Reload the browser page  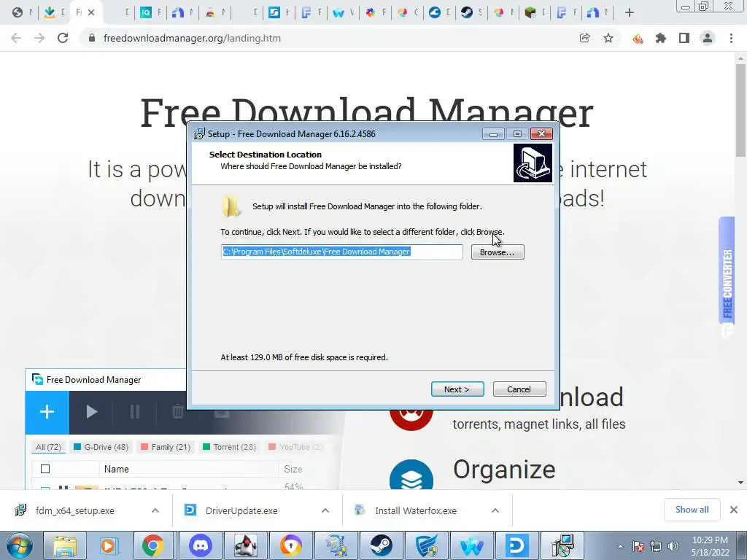point(63,38)
